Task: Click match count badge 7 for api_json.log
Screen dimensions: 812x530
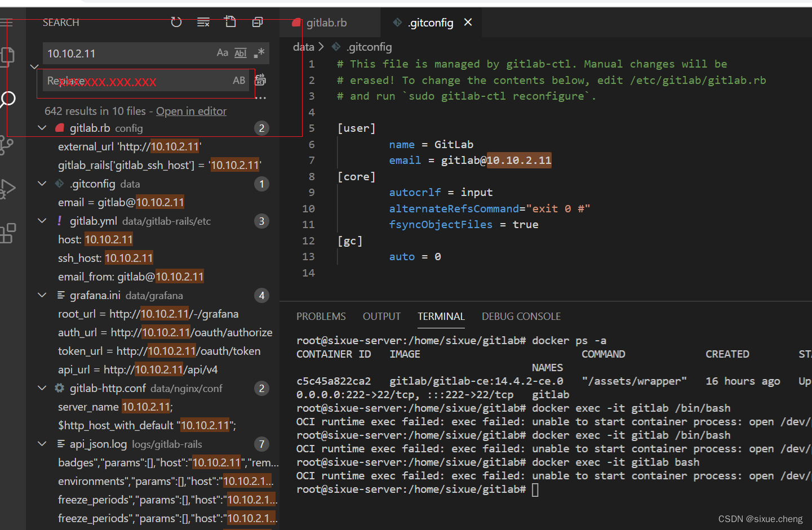Action: (261, 444)
